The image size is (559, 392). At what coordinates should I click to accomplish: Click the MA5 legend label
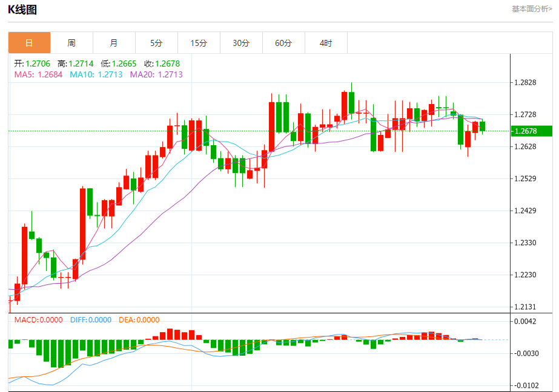[39, 74]
